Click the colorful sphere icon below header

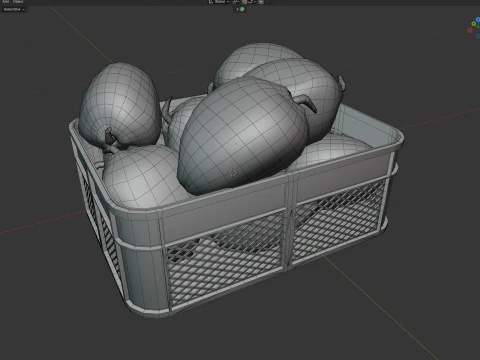click(x=242, y=9)
